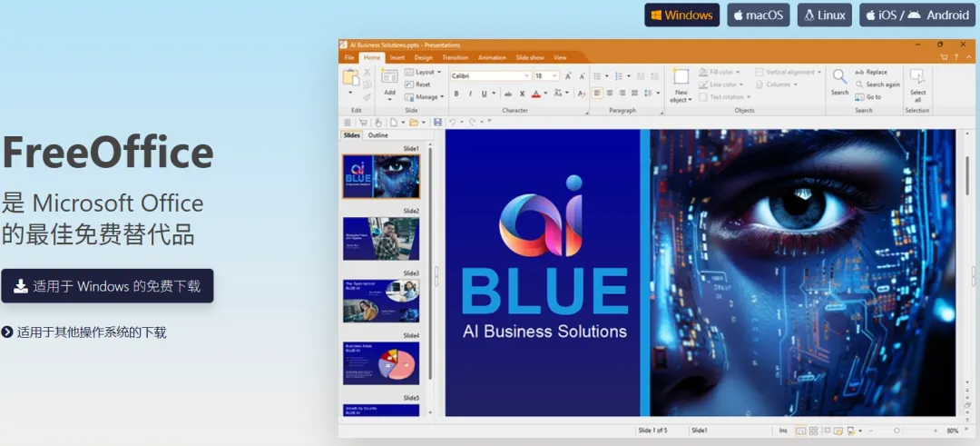Viewport: 980px width, 446px height.
Task: Toggle Ins insert mode in status bar
Action: tap(783, 431)
